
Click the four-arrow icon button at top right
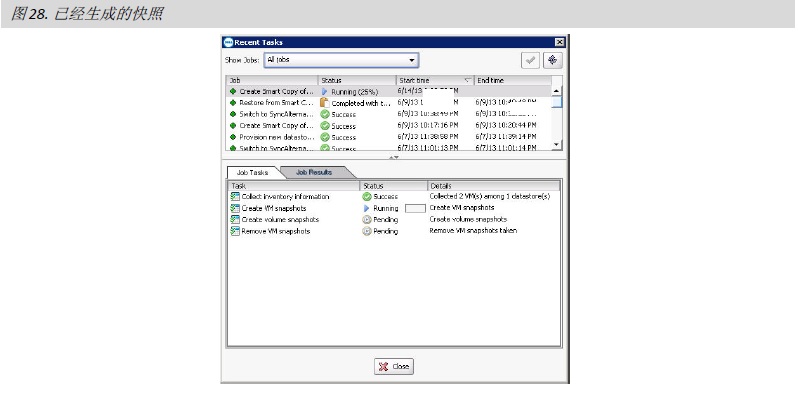click(552, 60)
